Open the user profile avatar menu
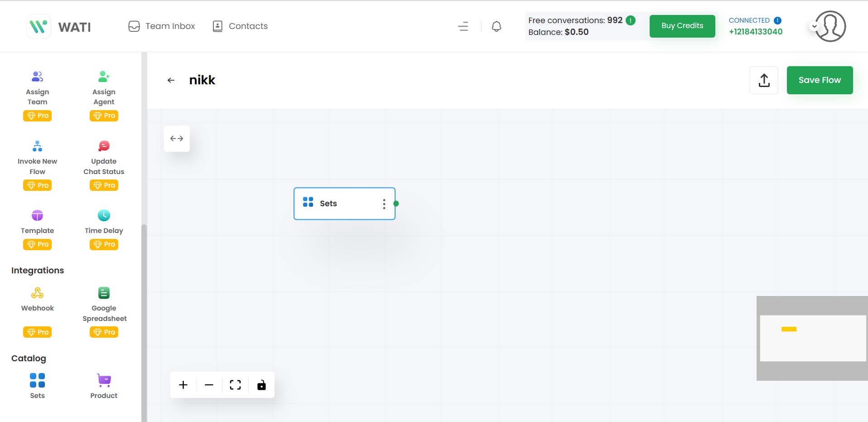Screen dimensions: 868x422 830,26
